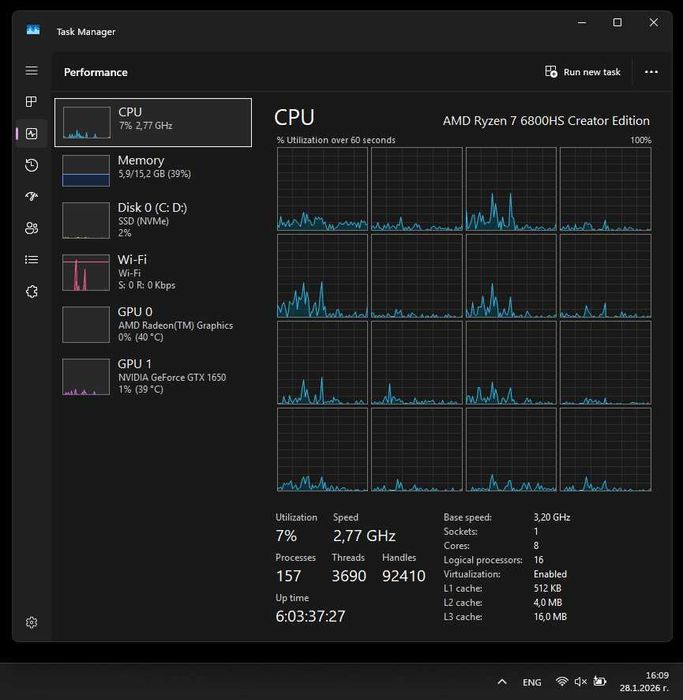Open the App history page icon
This screenshot has width=683, height=700.
pos(32,165)
